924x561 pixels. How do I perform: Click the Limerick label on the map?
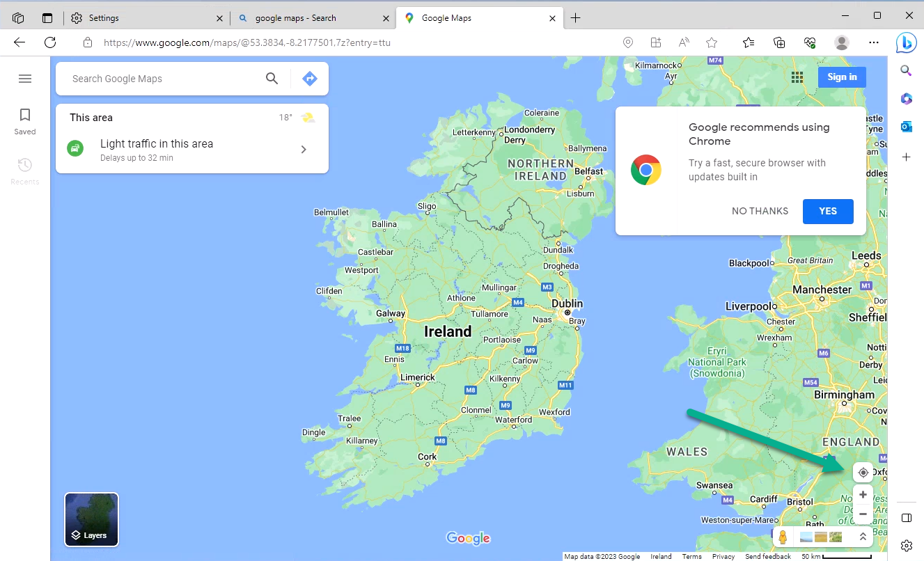418,377
